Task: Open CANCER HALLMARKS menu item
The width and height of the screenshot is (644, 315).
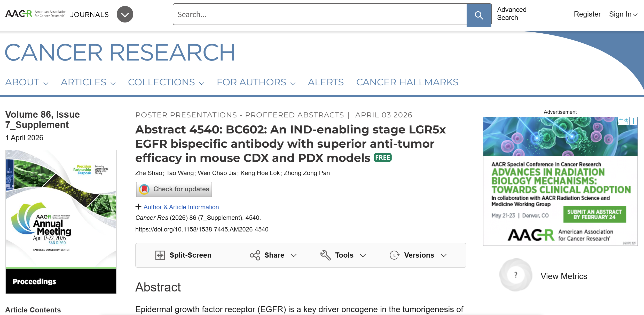Action: click(x=407, y=82)
